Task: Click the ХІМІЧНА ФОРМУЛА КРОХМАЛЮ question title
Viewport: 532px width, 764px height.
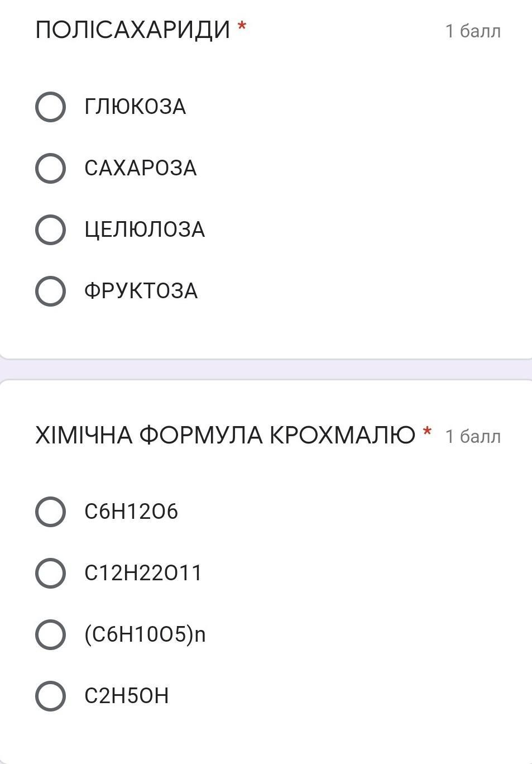Action: [x=225, y=435]
